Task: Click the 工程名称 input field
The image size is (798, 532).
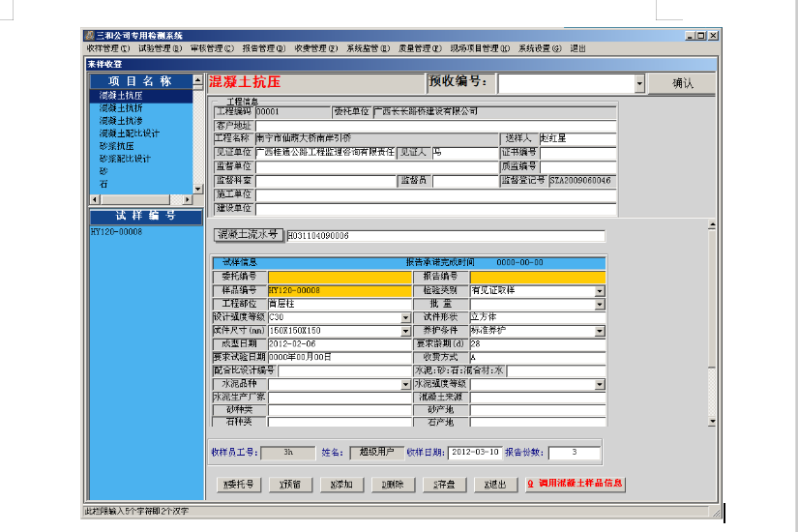Action: pyautogui.click(x=376, y=138)
